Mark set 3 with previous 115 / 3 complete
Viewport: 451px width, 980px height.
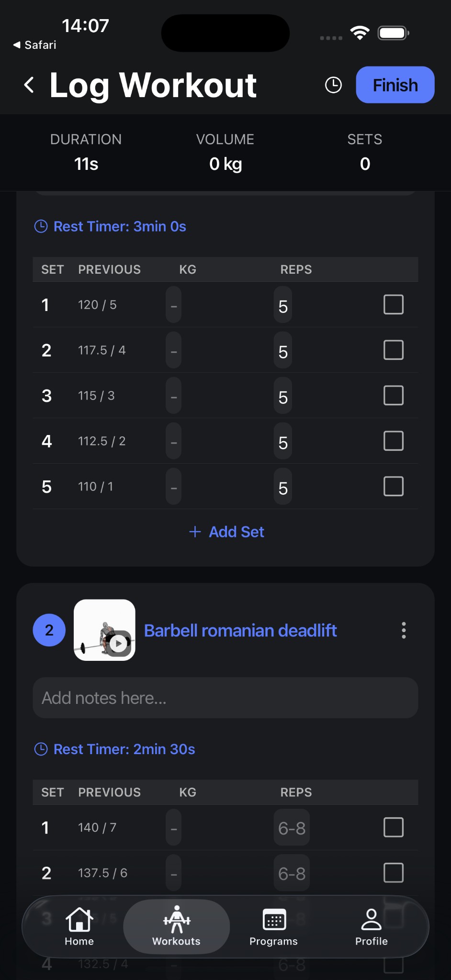click(393, 395)
